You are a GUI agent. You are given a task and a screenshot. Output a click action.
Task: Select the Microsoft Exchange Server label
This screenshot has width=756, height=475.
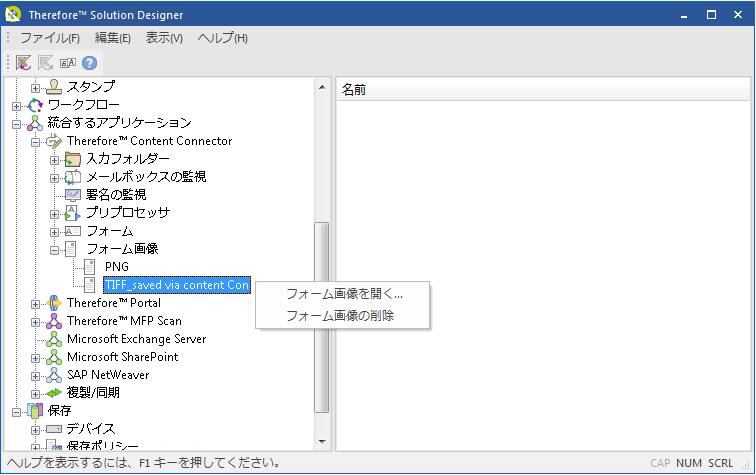[x=136, y=339]
